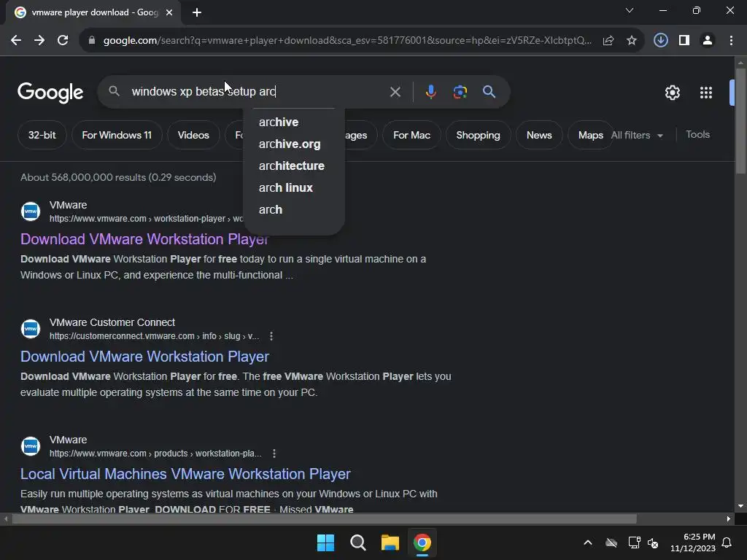Switch to Shopping results
This screenshot has height=560, width=747.
[x=479, y=135]
